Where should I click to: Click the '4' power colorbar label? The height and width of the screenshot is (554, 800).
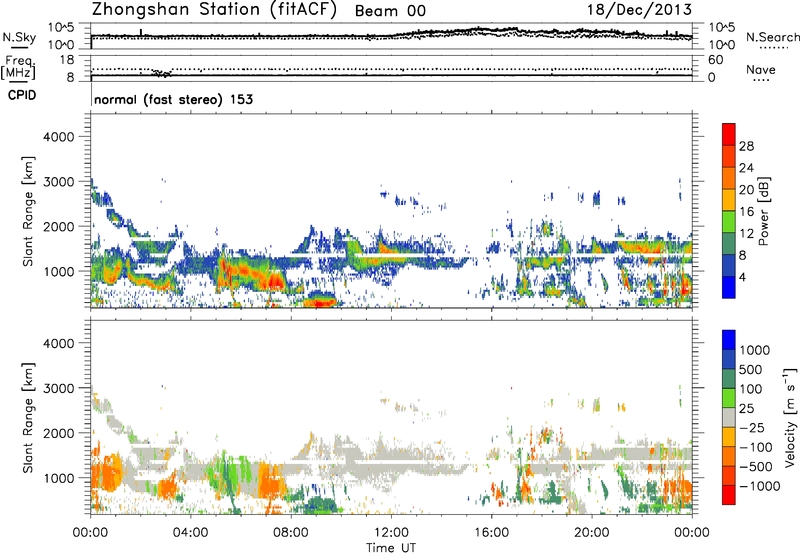(x=742, y=277)
